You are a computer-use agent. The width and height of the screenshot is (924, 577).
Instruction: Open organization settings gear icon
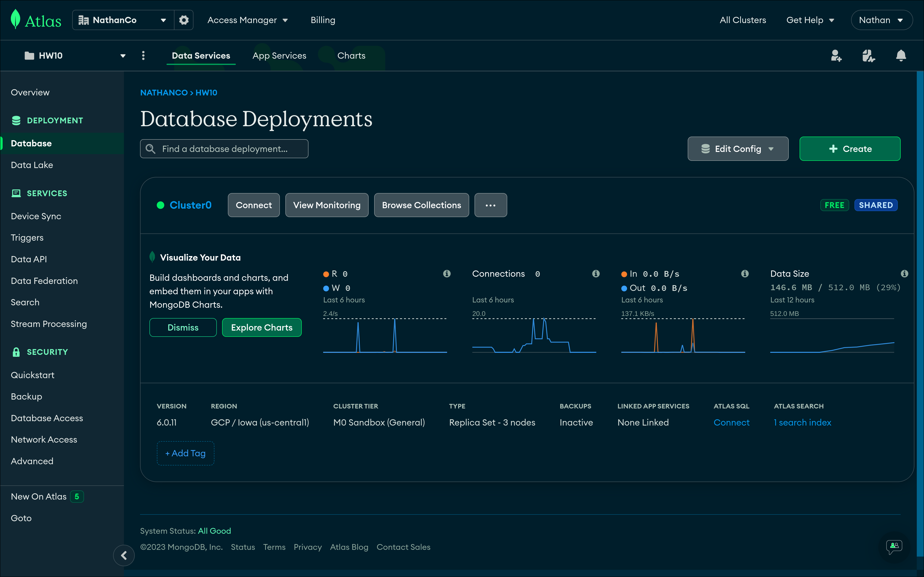tap(184, 20)
